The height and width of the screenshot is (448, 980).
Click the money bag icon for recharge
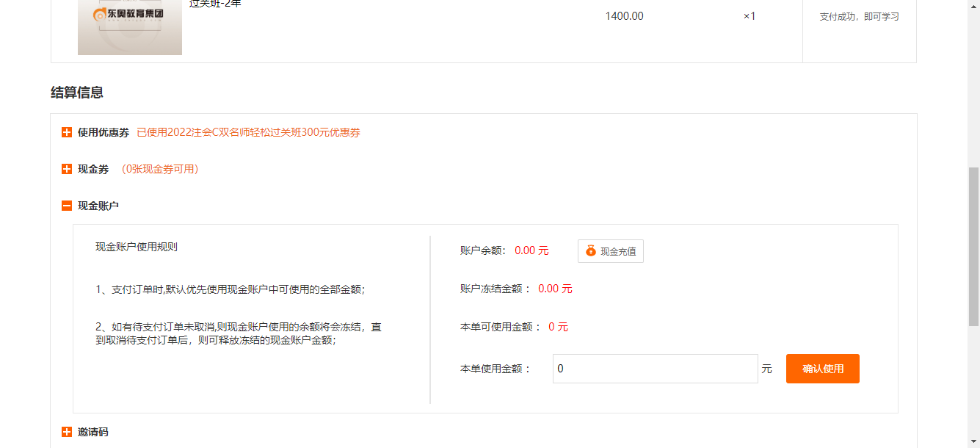(591, 251)
